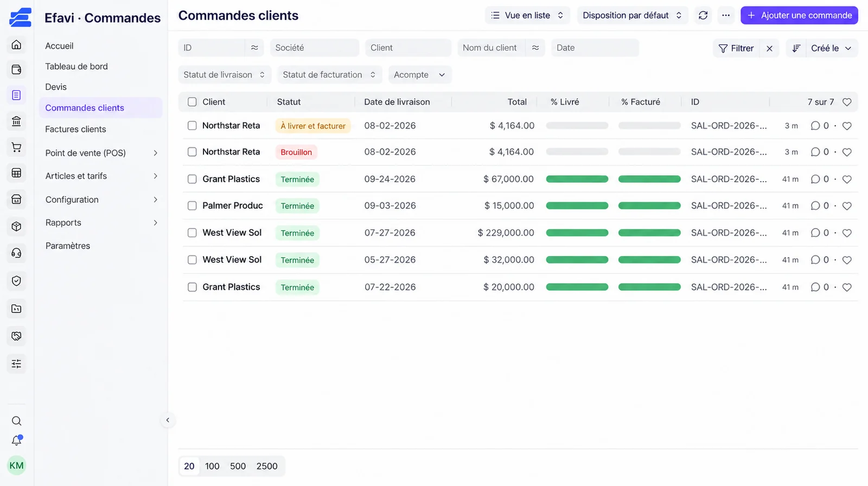Open the Statut de livraison filter
The image size is (868, 486).
coord(225,75)
